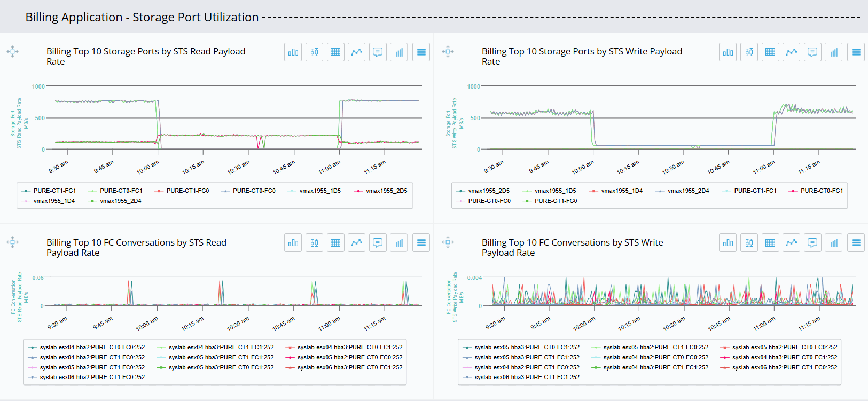Toggle PURE-CT1-FC0 series in Write Payload ports legend
Viewport: 868px width, 401px height.
point(550,201)
